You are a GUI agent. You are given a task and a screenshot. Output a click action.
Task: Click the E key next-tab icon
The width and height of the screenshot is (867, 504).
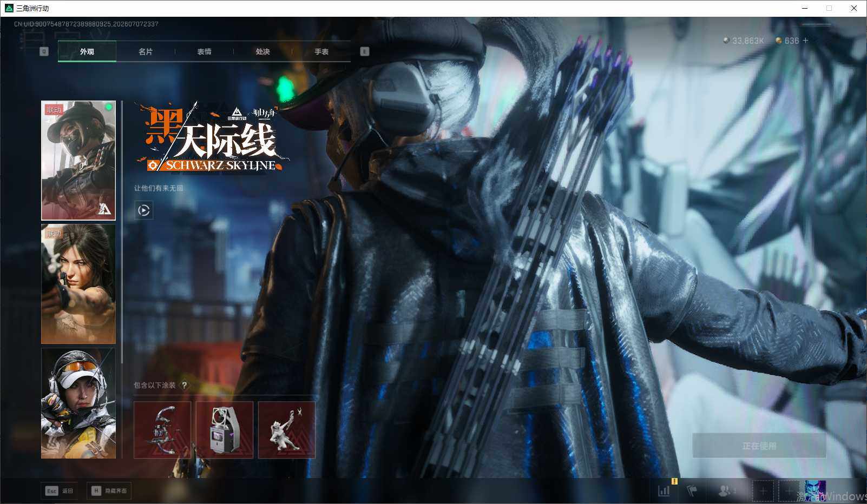click(x=365, y=51)
